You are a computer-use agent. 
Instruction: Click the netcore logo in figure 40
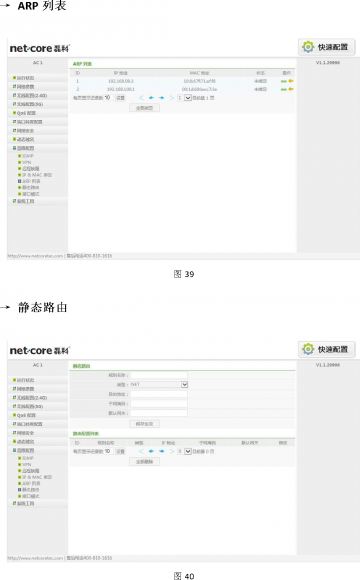40,350
